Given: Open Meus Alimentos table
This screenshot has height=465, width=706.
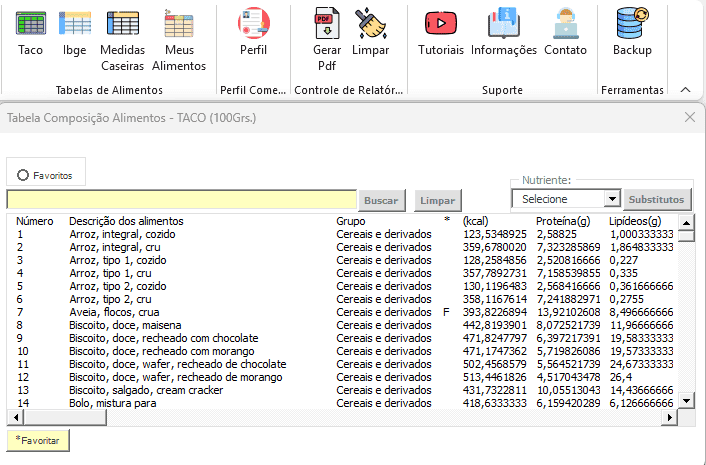Looking at the screenshot, I should (x=179, y=41).
